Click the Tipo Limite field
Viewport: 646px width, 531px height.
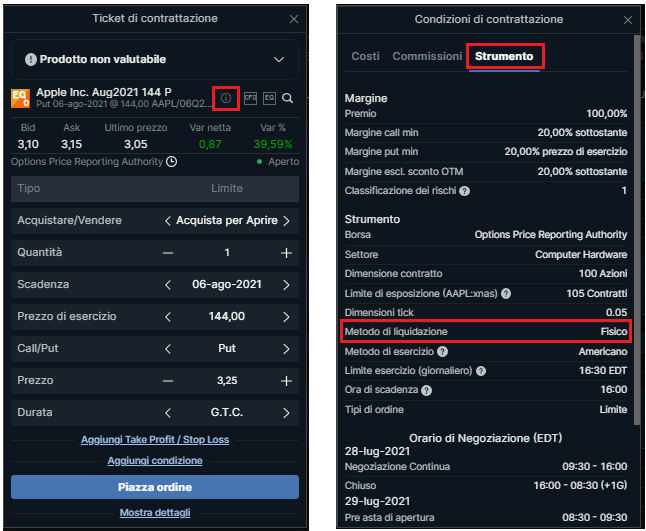pyautogui.click(x=155, y=189)
